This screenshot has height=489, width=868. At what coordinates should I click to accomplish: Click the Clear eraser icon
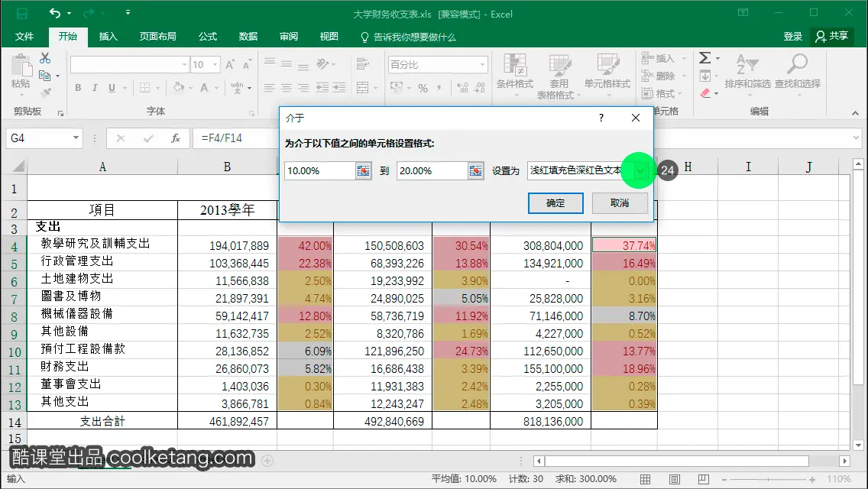click(704, 93)
